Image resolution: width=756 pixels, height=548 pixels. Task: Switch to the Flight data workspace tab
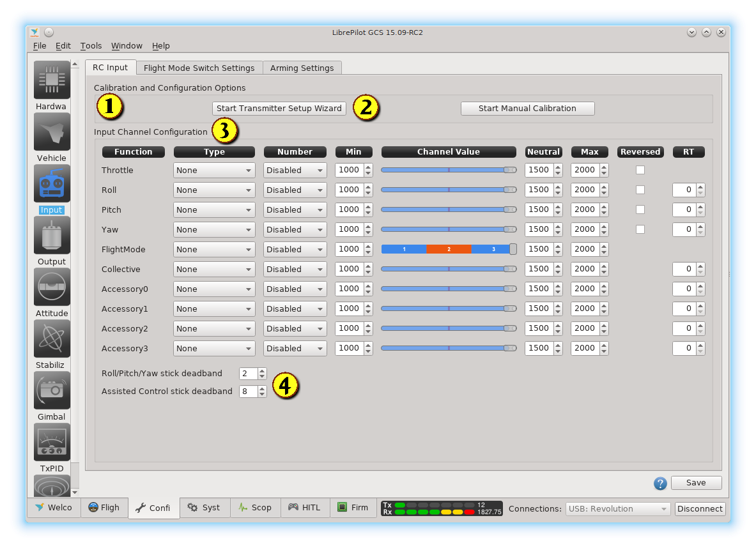[x=104, y=508]
